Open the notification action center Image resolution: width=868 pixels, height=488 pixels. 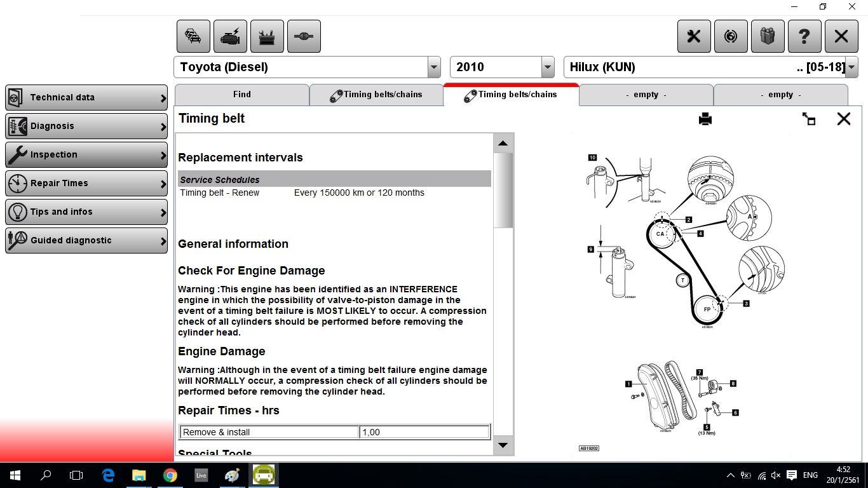(792, 475)
